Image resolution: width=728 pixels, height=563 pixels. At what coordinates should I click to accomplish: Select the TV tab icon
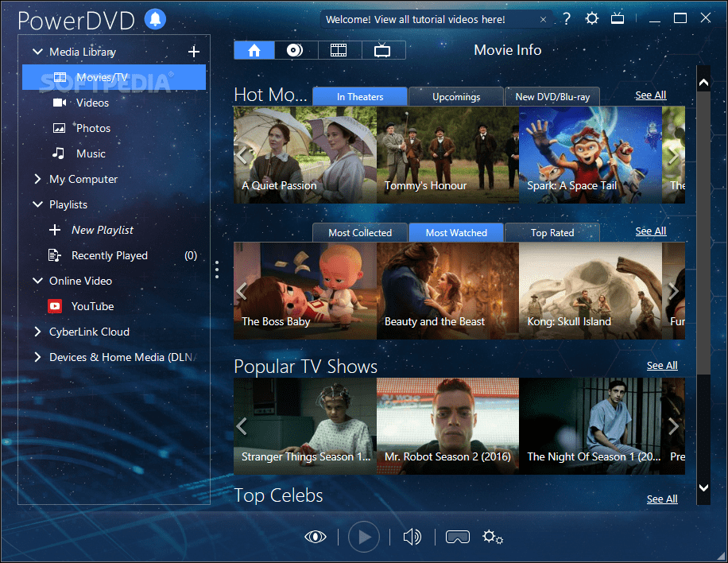[382, 50]
